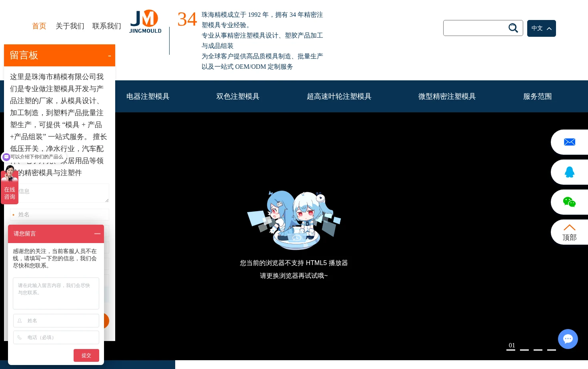Click the message textarea in 请您留言 popup
The image size is (588, 369).
56,293
